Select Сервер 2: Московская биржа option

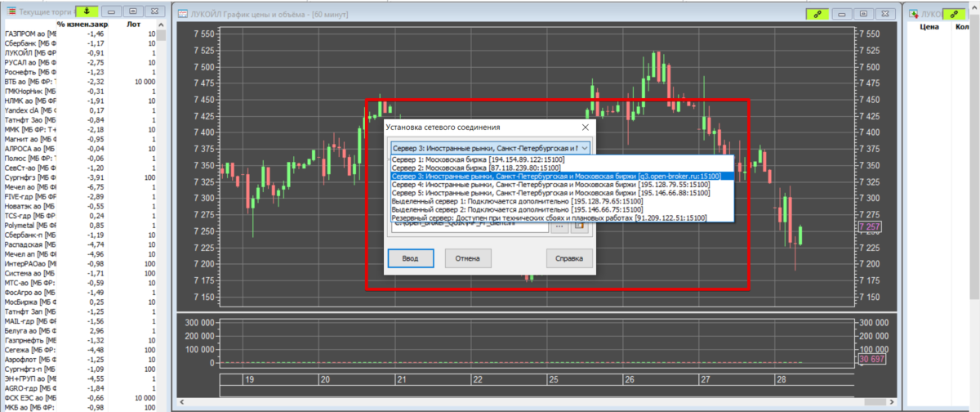[x=563, y=167]
